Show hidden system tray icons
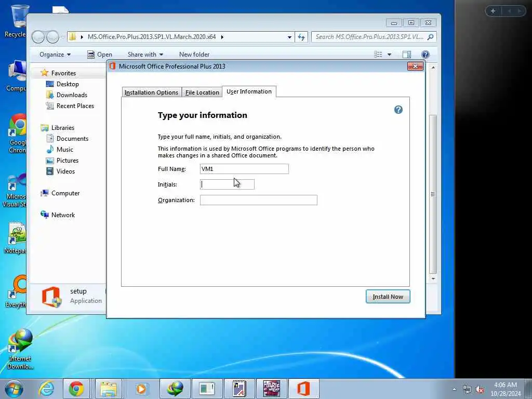Screen dimensions: 532x399 click(x=454, y=389)
